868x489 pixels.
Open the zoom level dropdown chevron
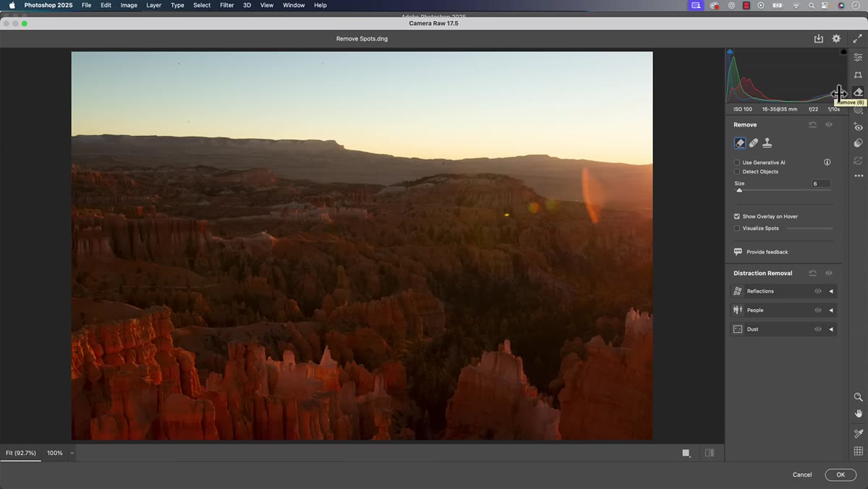coord(72,453)
